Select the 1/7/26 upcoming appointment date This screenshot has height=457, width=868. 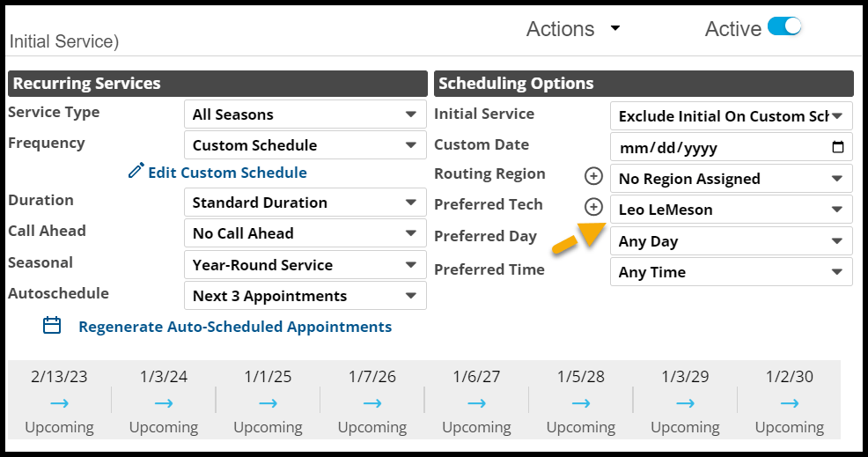coord(372,377)
